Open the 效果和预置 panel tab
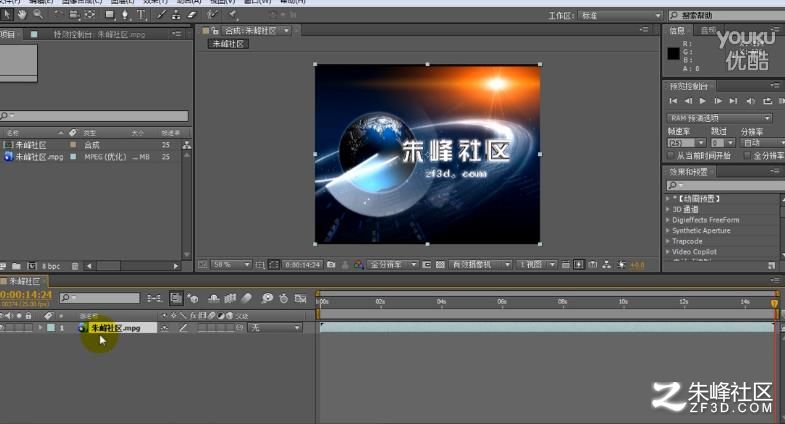The height and width of the screenshot is (424, 785). 689,172
